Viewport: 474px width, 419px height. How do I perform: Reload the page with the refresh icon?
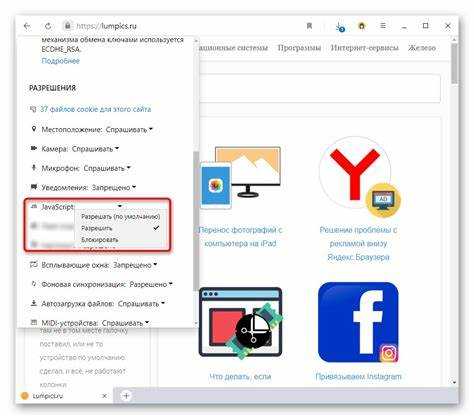pos(48,26)
